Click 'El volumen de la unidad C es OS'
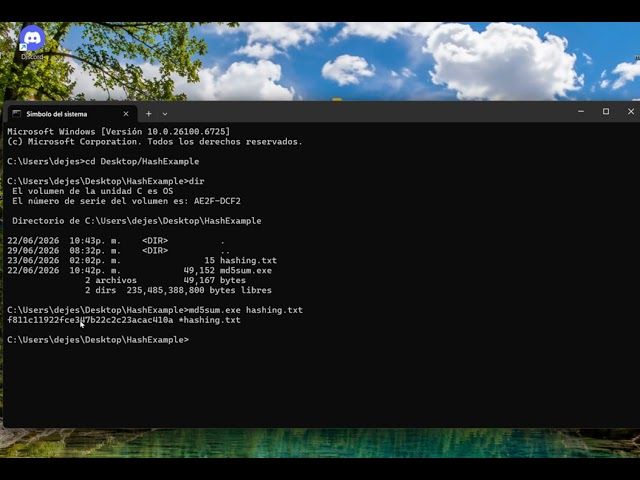This screenshot has width=640, height=480. (x=93, y=191)
